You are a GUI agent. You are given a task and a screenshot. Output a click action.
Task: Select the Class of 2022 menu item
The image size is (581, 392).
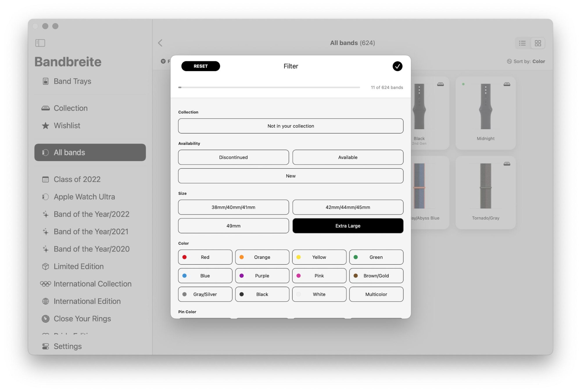point(77,179)
